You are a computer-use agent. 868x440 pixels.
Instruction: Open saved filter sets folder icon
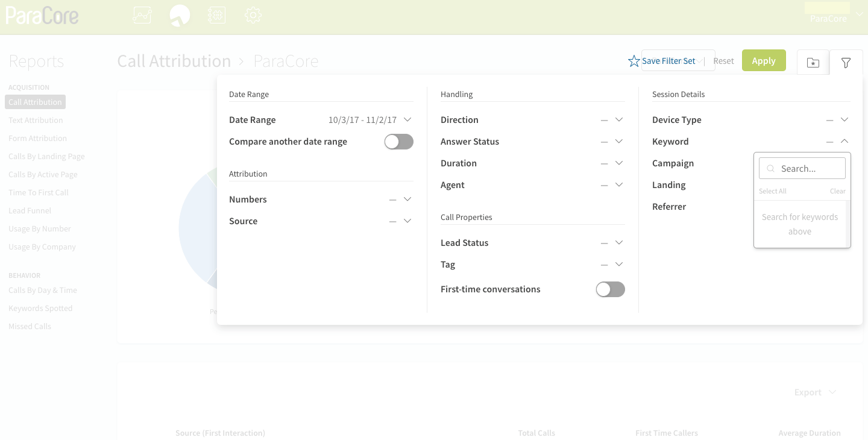tap(813, 62)
